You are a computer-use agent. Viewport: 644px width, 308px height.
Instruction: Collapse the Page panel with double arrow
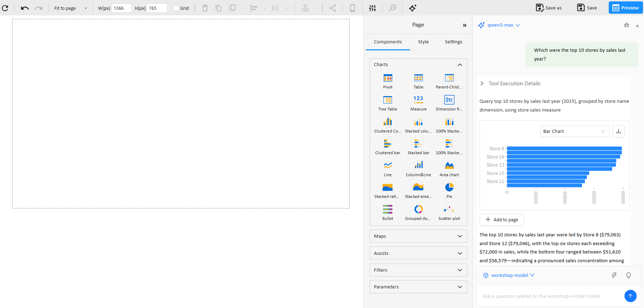pos(464,25)
